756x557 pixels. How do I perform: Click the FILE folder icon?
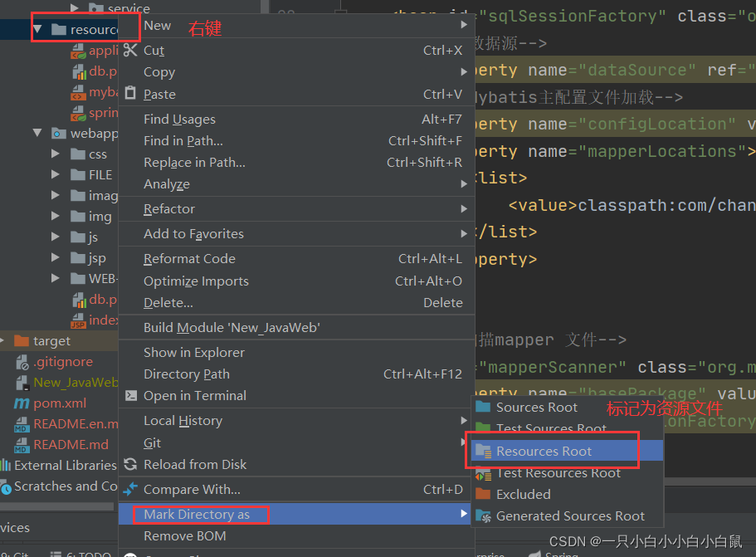(x=78, y=174)
